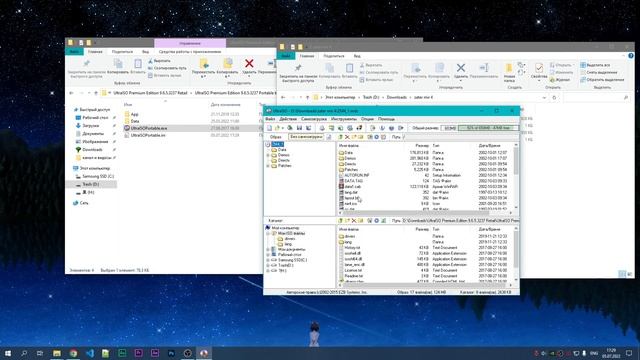640x360 pixels.
Task: Click Скопировать путь in left Explorer ribbon
Action: (167, 68)
